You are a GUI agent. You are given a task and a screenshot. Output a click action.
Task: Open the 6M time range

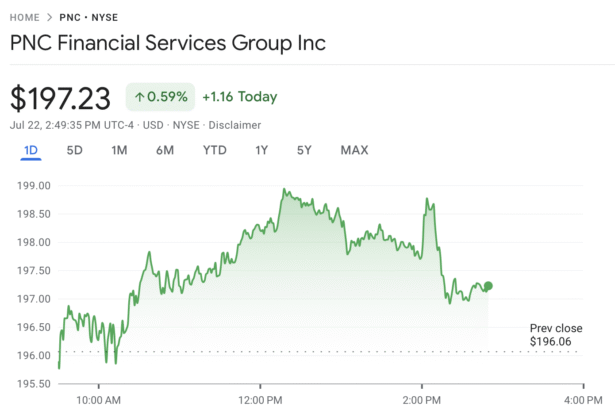click(x=165, y=150)
